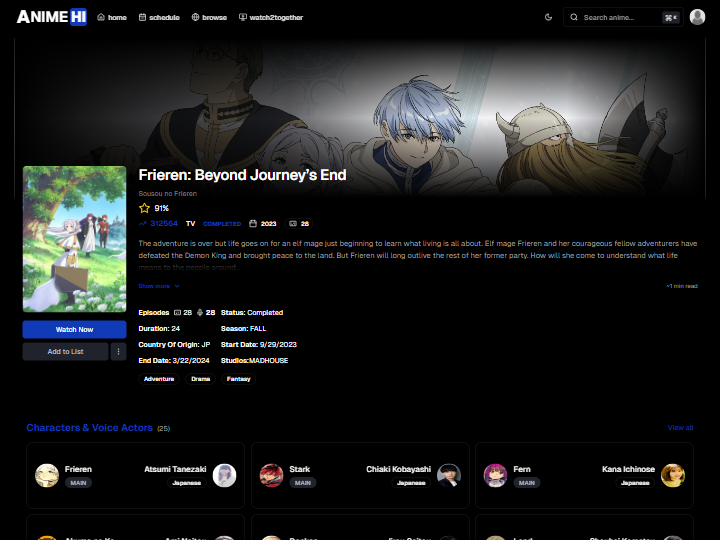
Task: Open the schedule page
Action: [x=159, y=17]
